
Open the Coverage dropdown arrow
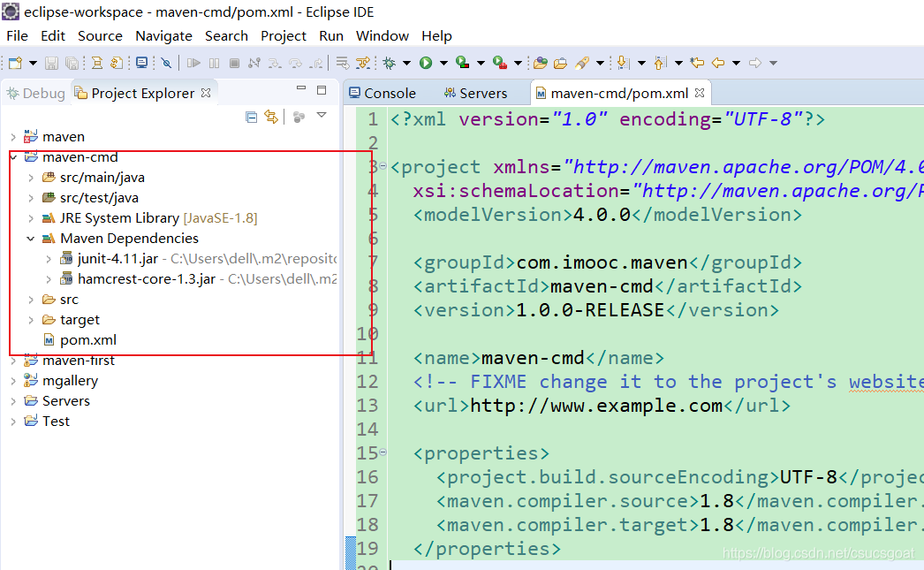481,63
